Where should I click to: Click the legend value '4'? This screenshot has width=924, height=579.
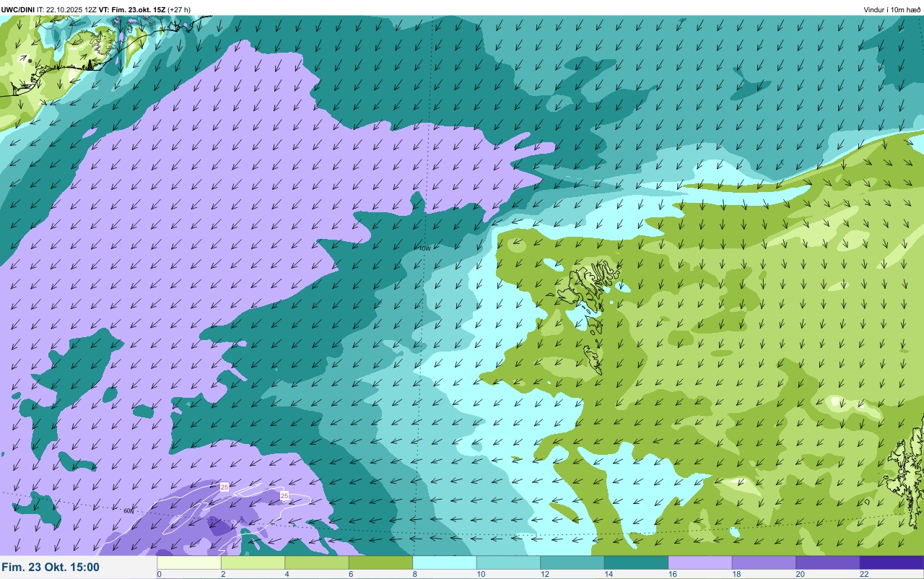coord(287,574)
